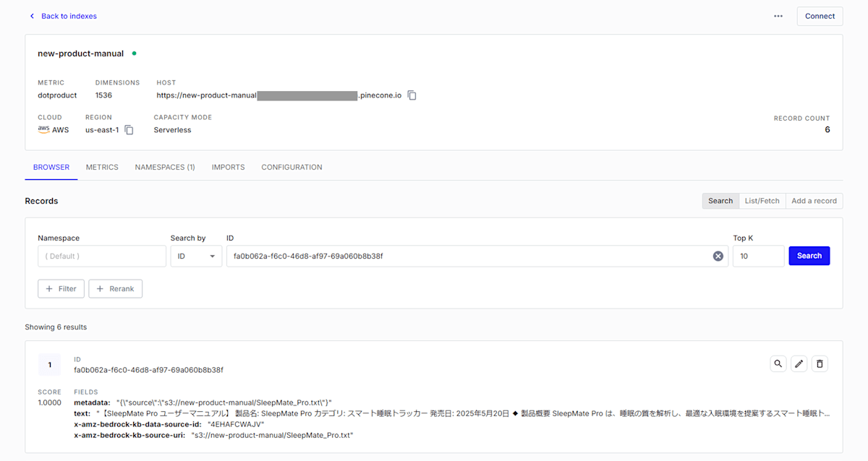Select the Search records mode

click(x=720, y=201)
